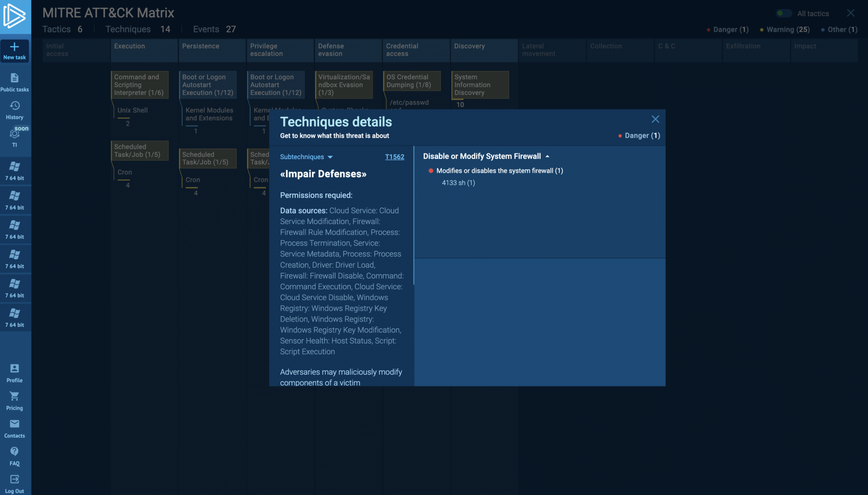Click the New task plus icon
This screenshot has width=868, height=495.
point(14,47)
